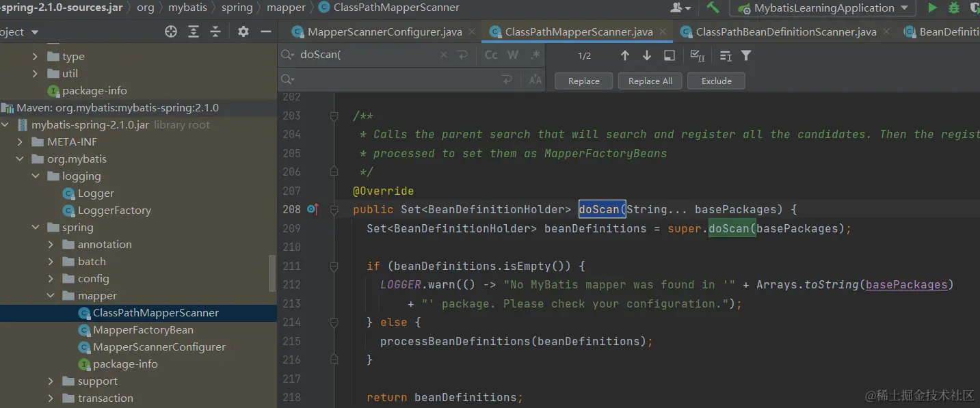Clear the doScan( search field with X
980x408 pixels.
[444, 55]
